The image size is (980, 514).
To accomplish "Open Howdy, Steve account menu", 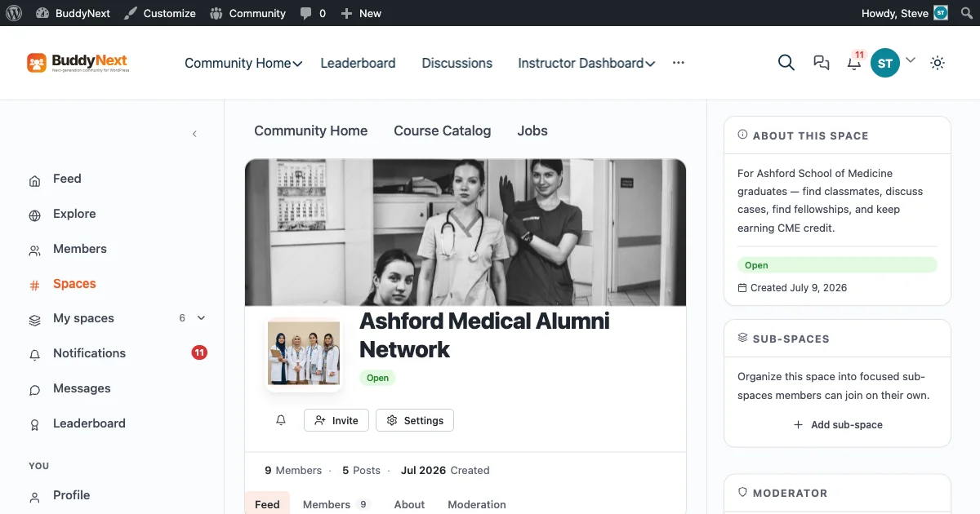I will click(905, 13).
